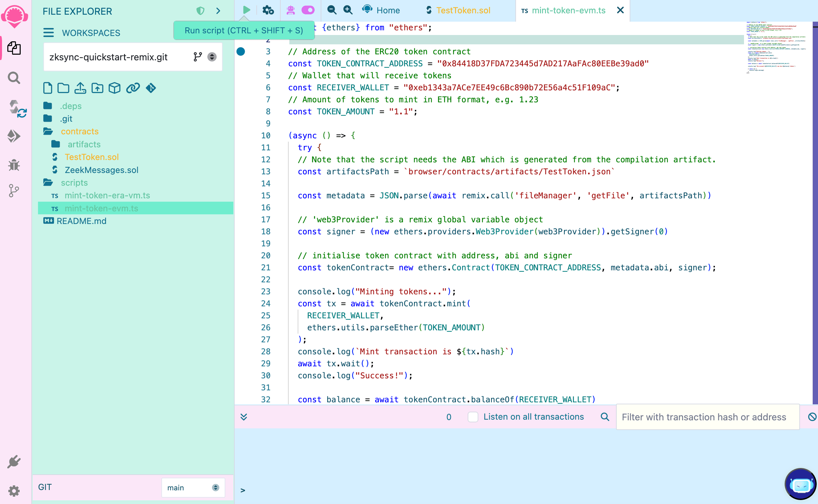818x504 pixels.
Task: Open the zksync-quickstart-remix.git workspace dropdown
Action: 212,57
